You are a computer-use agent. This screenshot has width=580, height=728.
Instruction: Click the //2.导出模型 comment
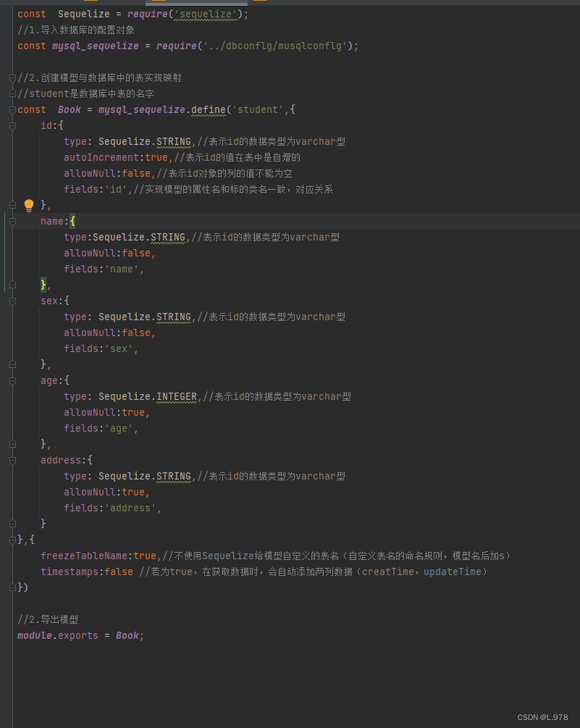[x=48, y=620]
